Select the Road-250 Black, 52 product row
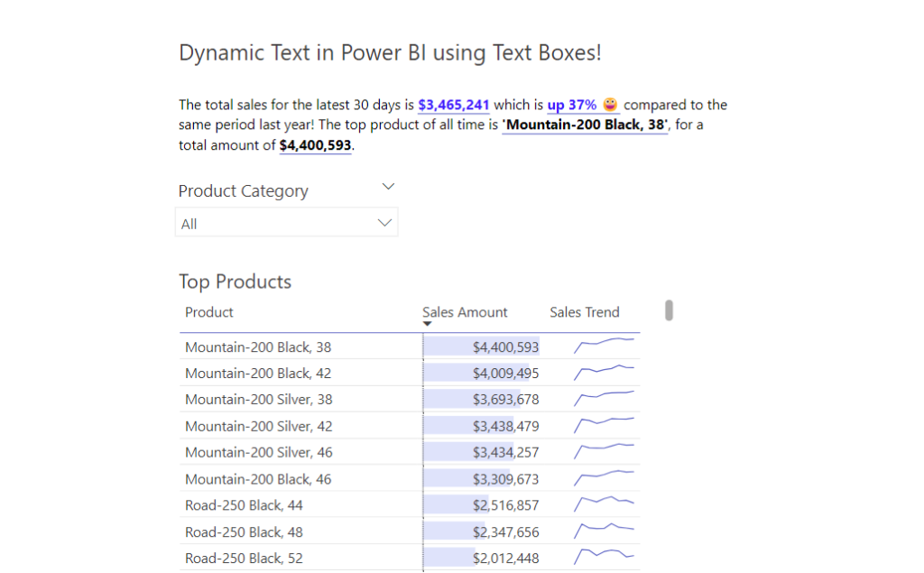The height and width of the screenshot is (573, 924). pos(244,558)
